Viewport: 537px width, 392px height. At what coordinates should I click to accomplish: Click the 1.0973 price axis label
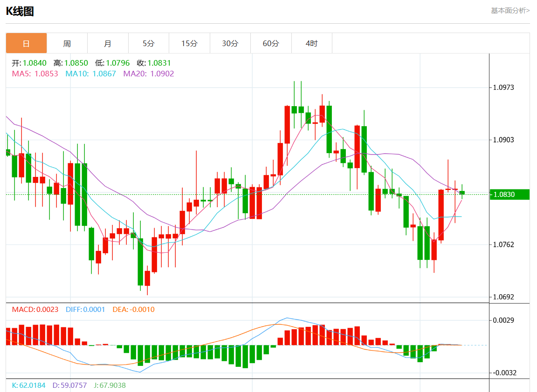pos(503,87)
